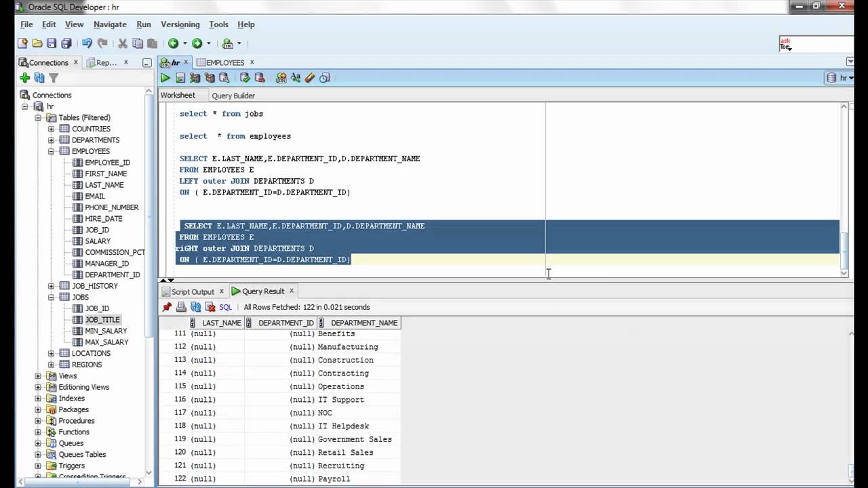Image resolution: width=868 pixels, height=488 pixels.
Task: Redo the last edit
Action: [x=102, y=43]
